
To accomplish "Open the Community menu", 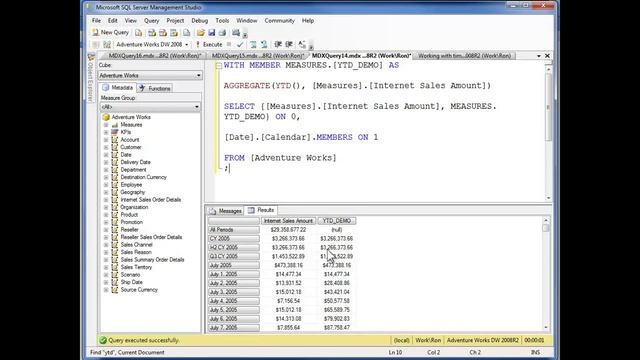I will click(x=280, y=20).
